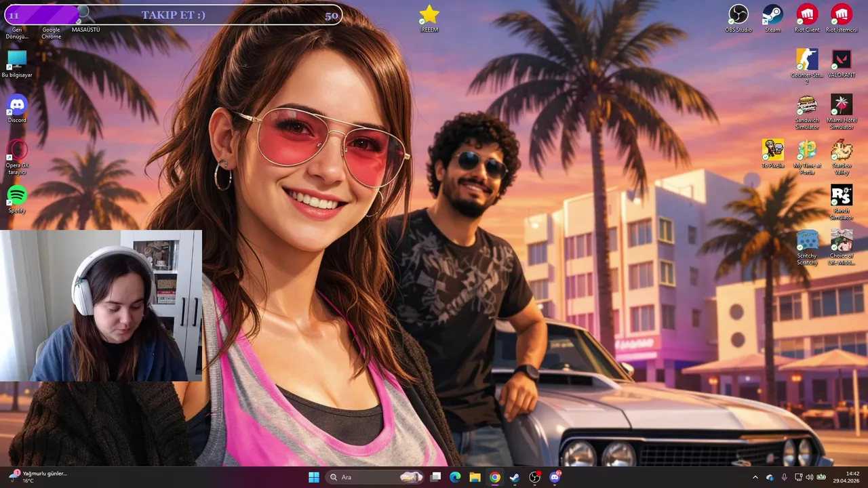Click the microphone tray icon
The width and height of the screenshot is (868, 488).
click(x=785, y=477)
